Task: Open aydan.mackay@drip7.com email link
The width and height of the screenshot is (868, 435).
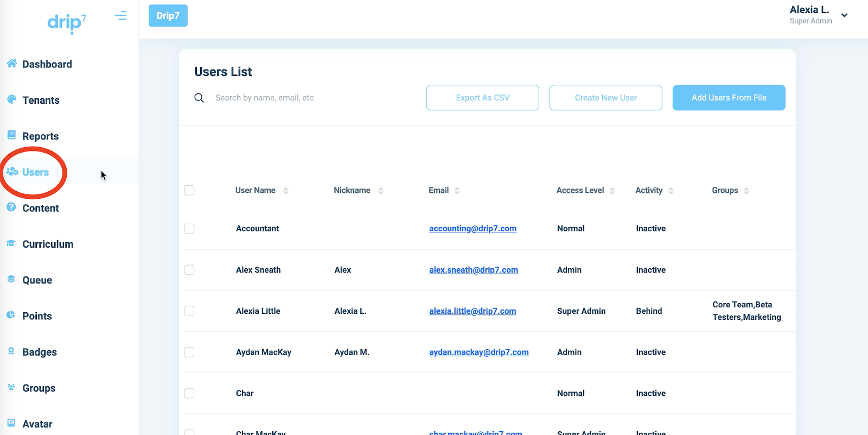Action: point(479,352)
